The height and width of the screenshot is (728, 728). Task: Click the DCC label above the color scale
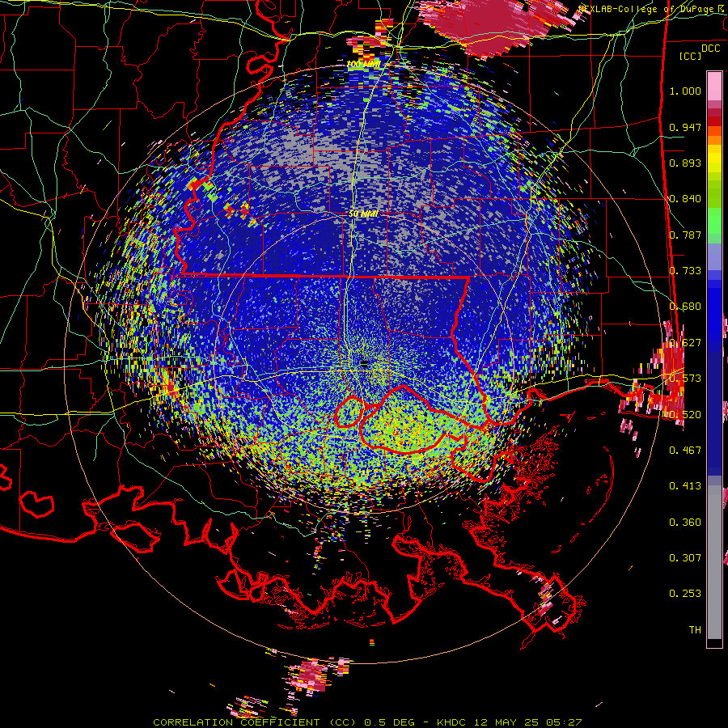pos(710,49)
